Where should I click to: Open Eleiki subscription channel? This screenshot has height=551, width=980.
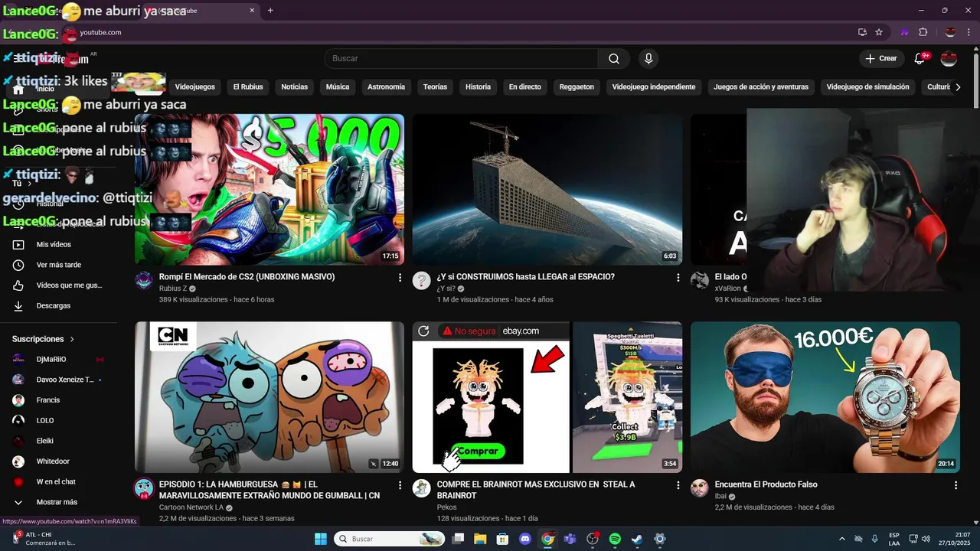[59, 441]
